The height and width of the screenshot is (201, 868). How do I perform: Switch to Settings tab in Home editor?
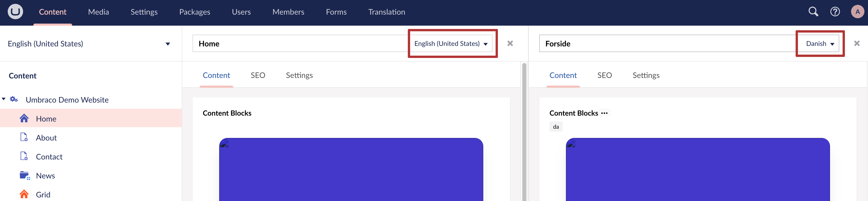[299, 75]
